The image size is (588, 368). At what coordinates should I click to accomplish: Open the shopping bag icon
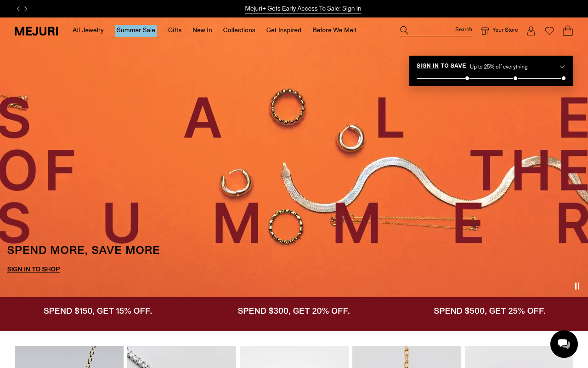pyautogui.click(x=568, y=30)
